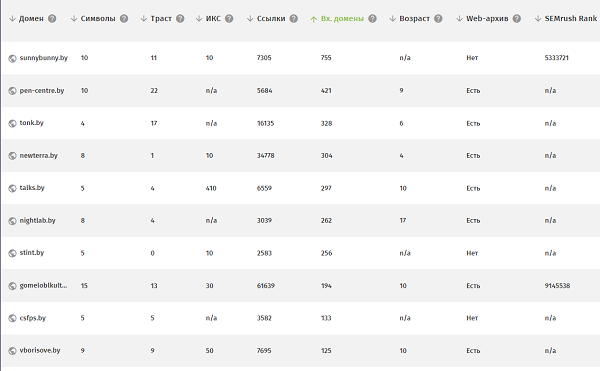Open pen-centre.by domain link
This screenshot has height=371, width=600.
(x=42, y=91)
